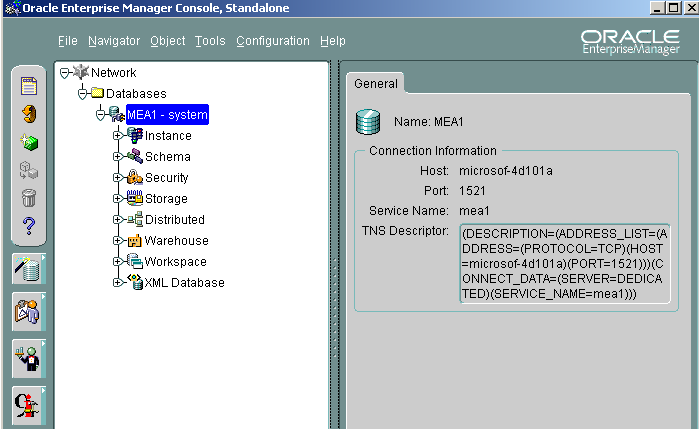Expand the Security node

point(117,177)
